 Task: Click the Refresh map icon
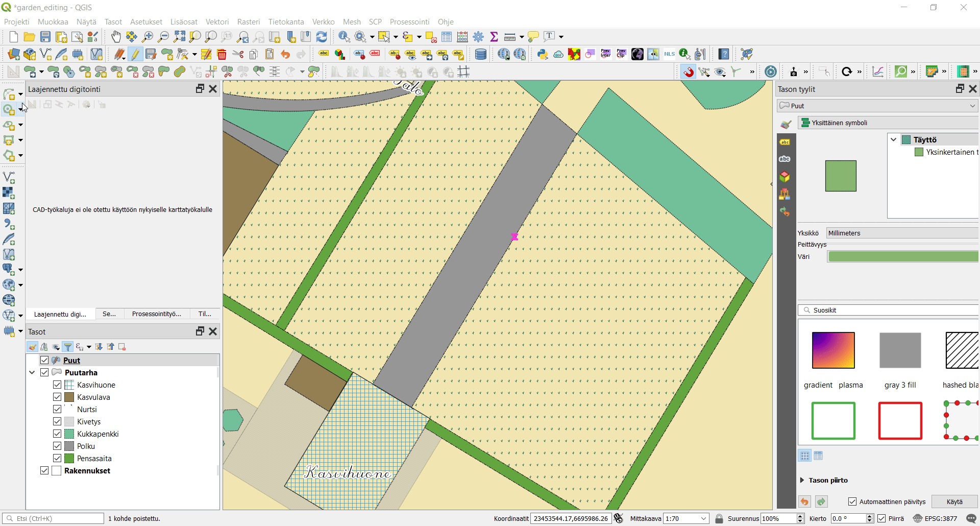point(322,37)
